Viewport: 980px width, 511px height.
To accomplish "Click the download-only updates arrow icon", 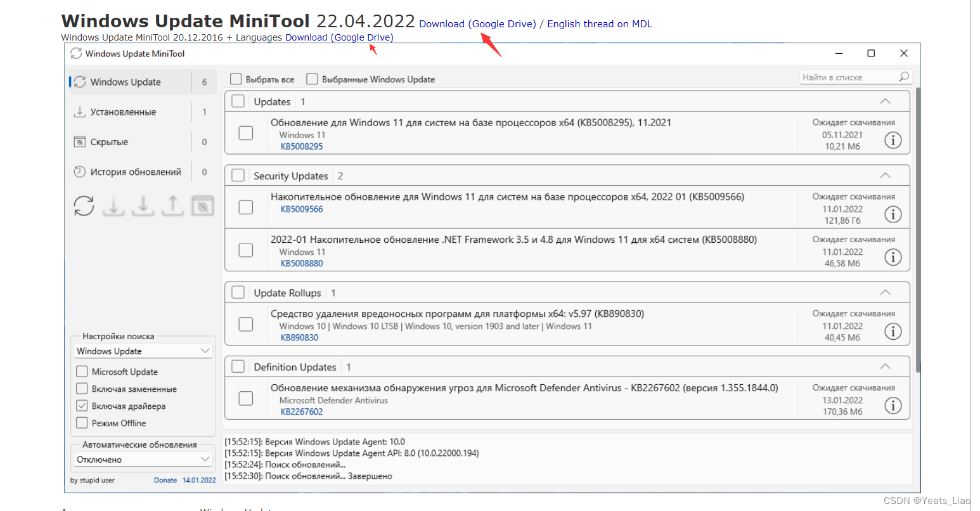I will tap(113, 205).
